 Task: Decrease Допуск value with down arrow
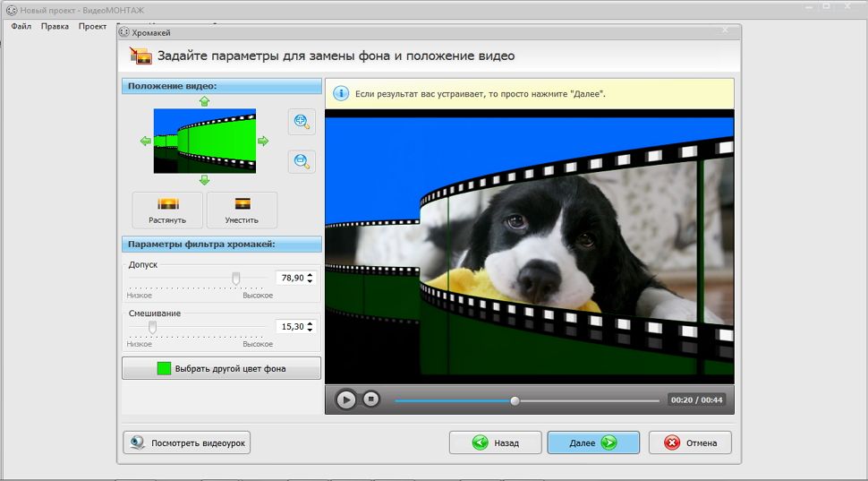[310, 281]
